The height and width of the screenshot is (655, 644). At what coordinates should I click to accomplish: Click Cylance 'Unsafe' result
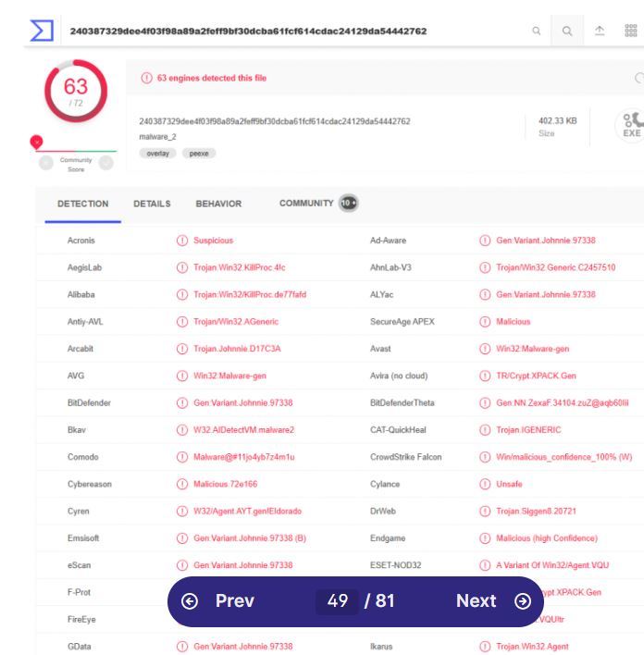(x=509, y=484)
